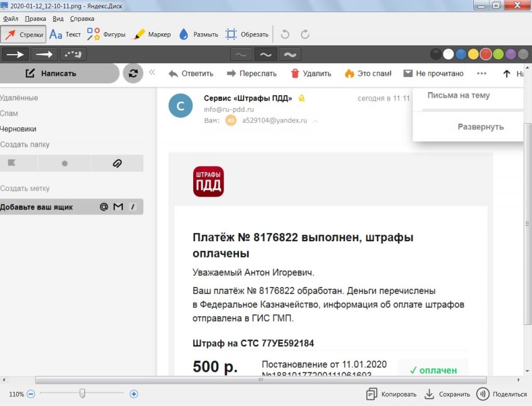Open the Черновики folder

click(18, 129)
